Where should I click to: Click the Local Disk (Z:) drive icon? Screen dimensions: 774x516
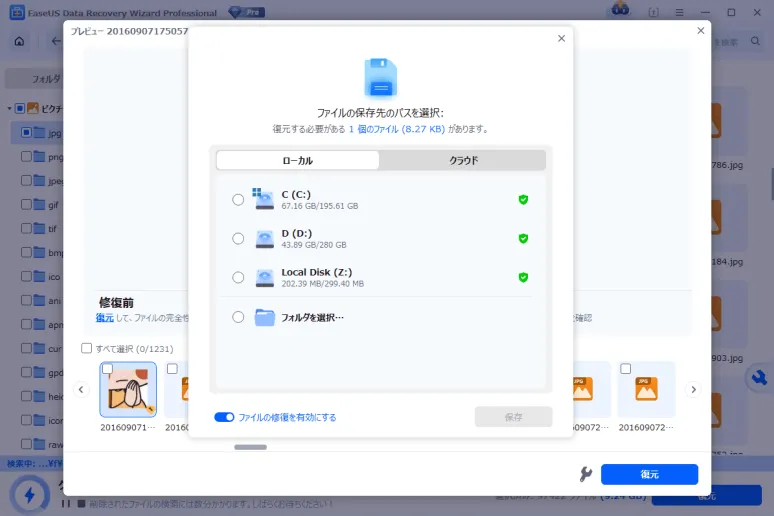pos(264,278)
